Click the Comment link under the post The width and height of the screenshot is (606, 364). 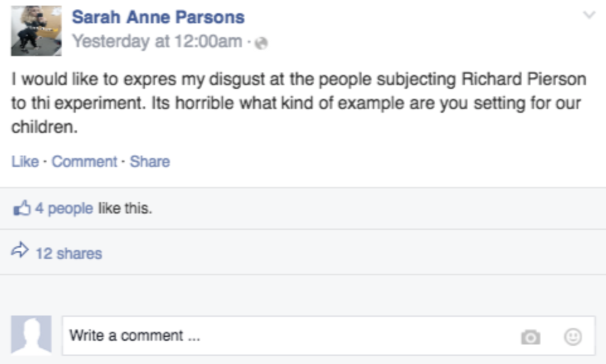84,161
